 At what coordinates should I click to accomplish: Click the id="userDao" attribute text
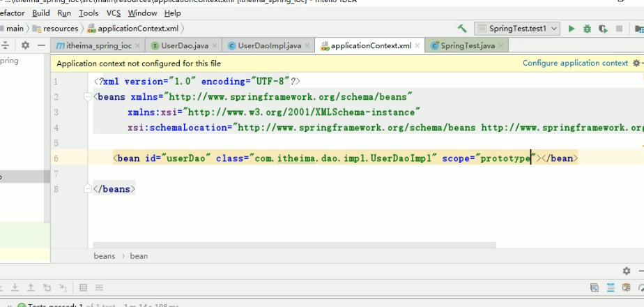178,158
